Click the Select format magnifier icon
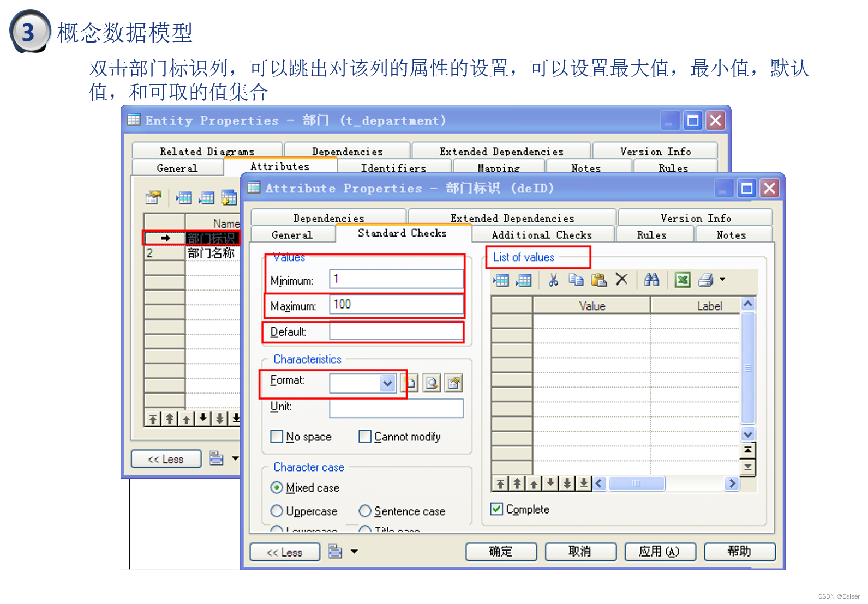The width and height of the screenshot is (868, 604). [x=432, y=383]
